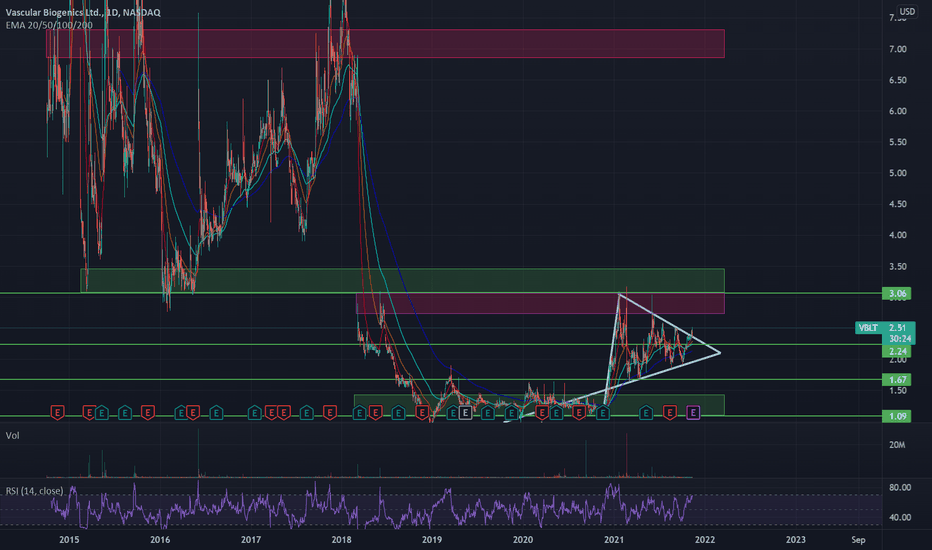Screen dimensions: 932x550
Task: Click the grey earnings marker in 2019
Action: click(x=465, y=411)
